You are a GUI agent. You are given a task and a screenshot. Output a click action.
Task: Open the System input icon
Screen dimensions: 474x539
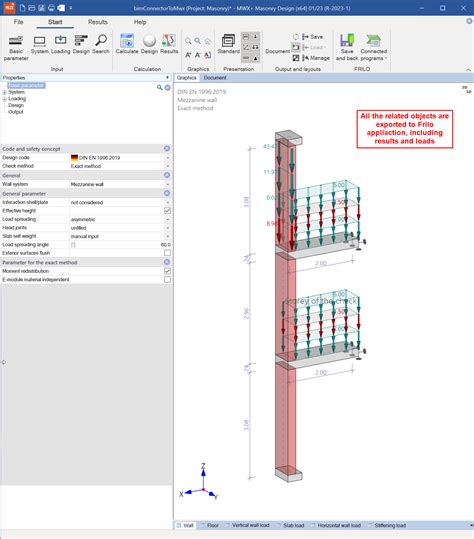coord(40,45)
